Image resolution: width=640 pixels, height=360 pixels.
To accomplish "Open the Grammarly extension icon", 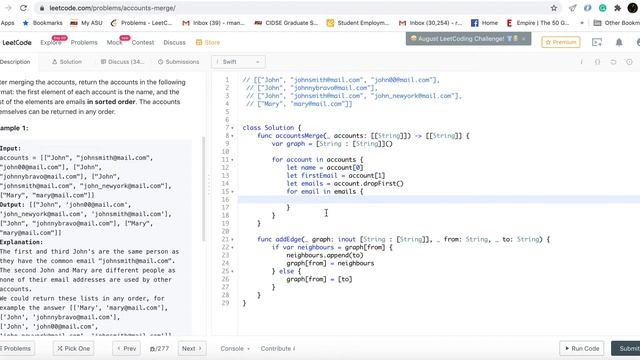I will tap(602, 8).
